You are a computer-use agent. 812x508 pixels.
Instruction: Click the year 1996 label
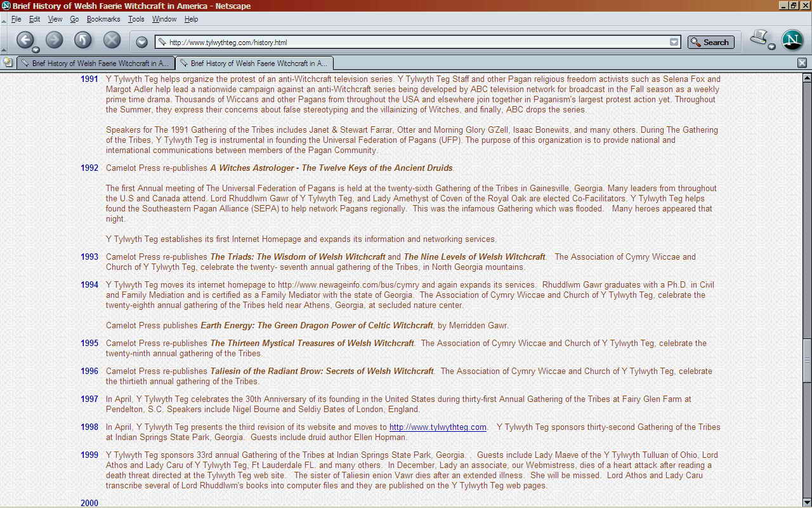pyautogui.click(x=89, y=371)
